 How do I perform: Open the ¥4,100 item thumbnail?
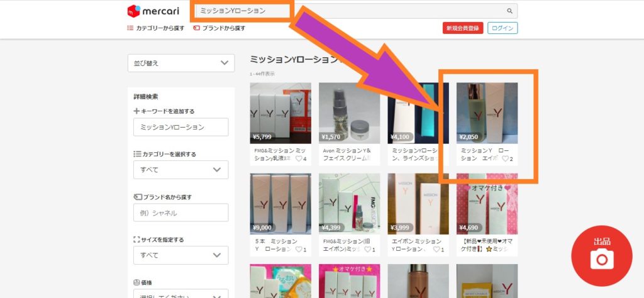pos(418,113)
